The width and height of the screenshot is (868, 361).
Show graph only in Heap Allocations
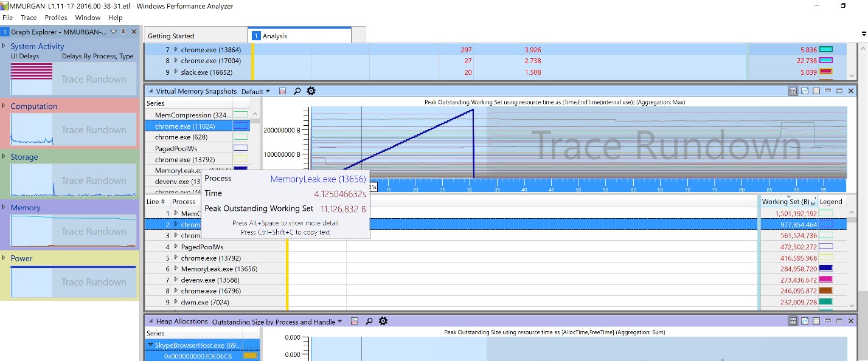pyautogui.click(x=805, y=321)
